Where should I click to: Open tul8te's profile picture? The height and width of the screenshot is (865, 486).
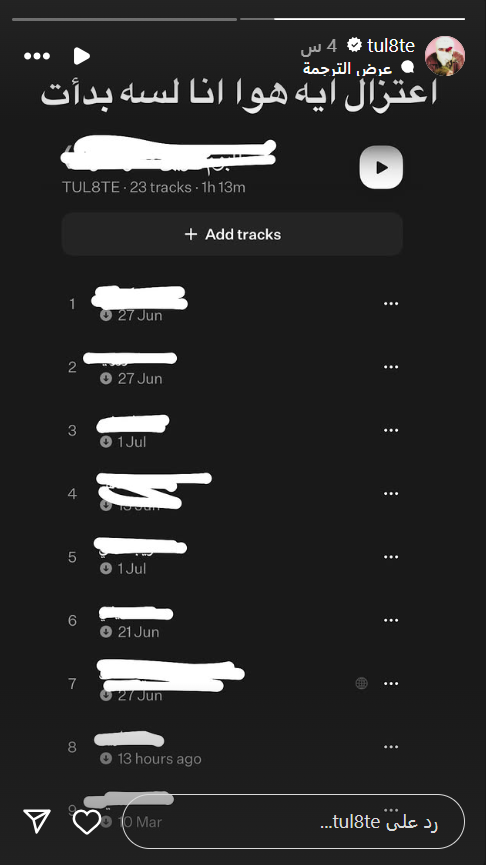(445, 56)
